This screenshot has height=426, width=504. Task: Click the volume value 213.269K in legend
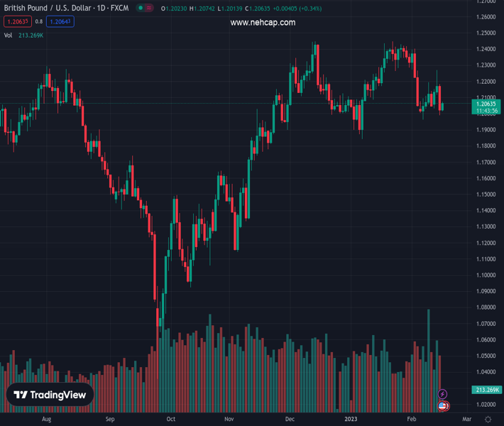pos(31,35)
